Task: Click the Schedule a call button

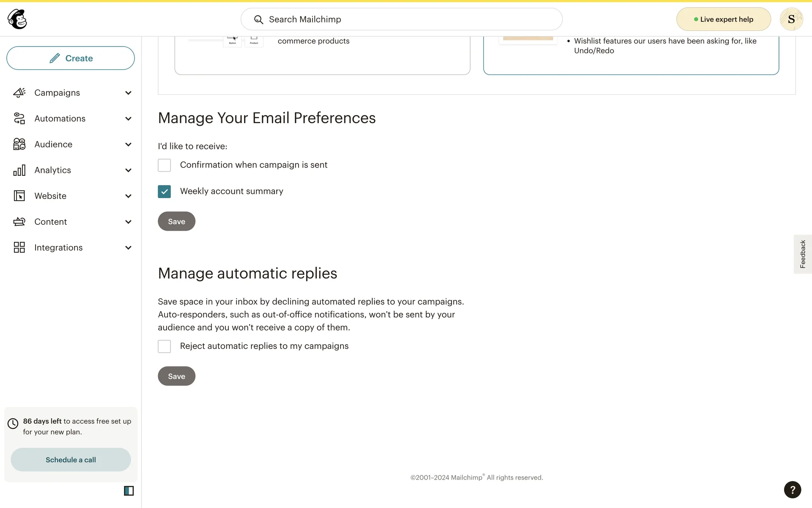Action: click(x=71, y=460)
